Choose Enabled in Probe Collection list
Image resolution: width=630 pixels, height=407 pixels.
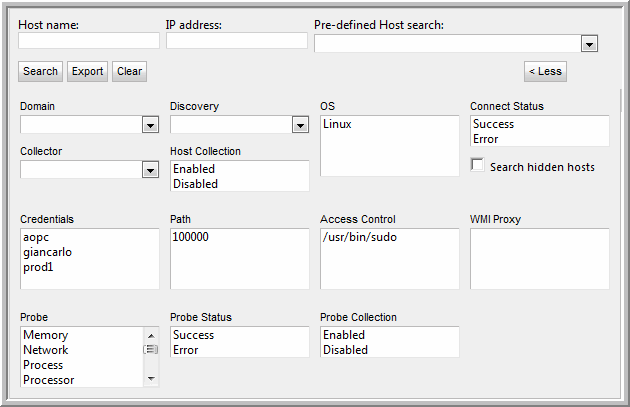344,335
